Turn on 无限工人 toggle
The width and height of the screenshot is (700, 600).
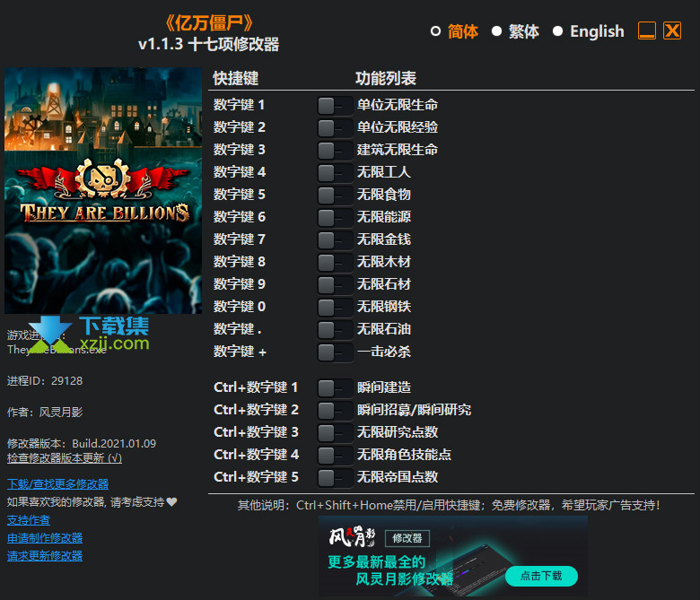(335, 172)
